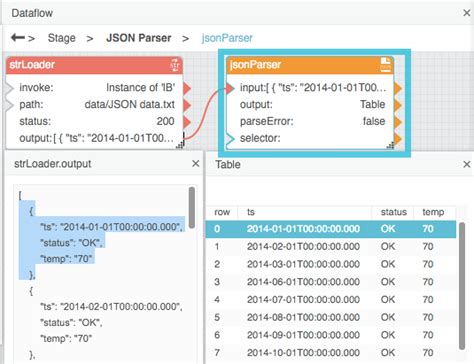Click jsonParser selector input arrow
Screen dimensions: 474x364
point(230,139)
